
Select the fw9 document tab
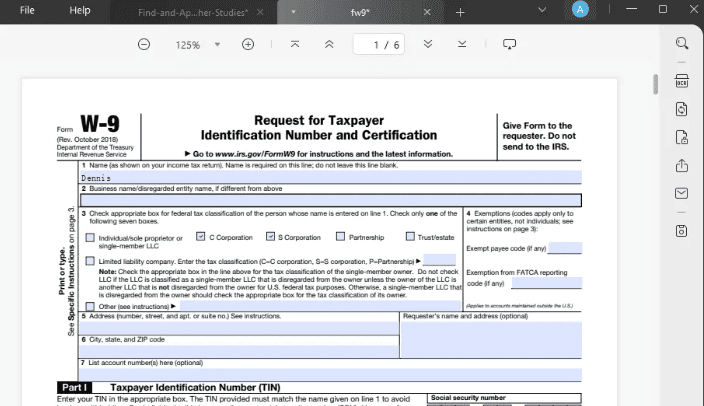tap(360, 13)
